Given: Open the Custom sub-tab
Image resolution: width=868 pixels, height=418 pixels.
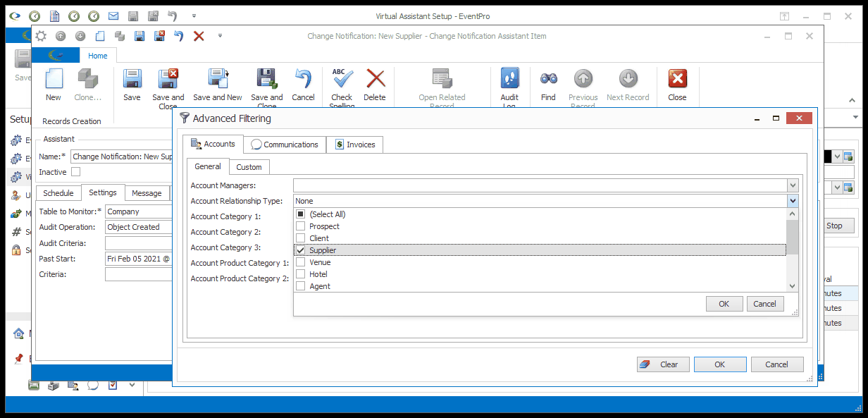Looking at the screenshot, I should [x=249, y=167].
